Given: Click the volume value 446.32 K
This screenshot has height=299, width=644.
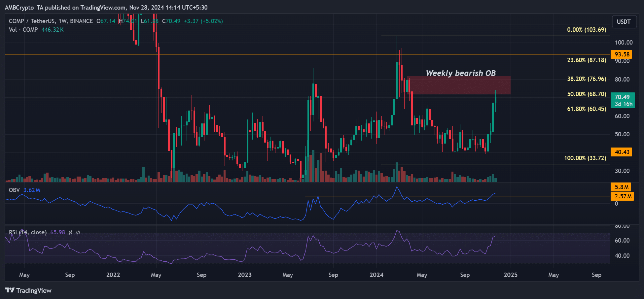Looking at the screenshot, I should coord(53,30).
